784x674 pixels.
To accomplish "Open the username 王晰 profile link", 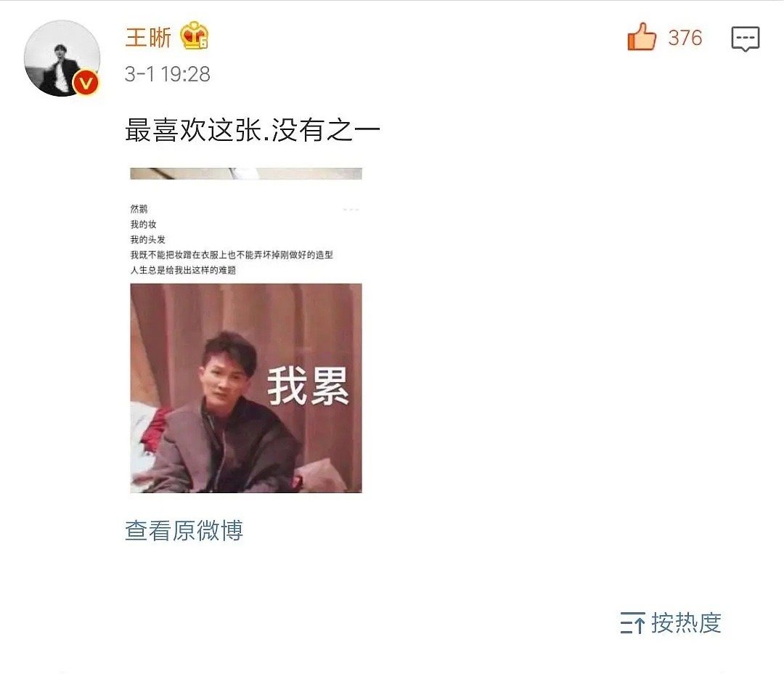I will click(x=148, y=37).
